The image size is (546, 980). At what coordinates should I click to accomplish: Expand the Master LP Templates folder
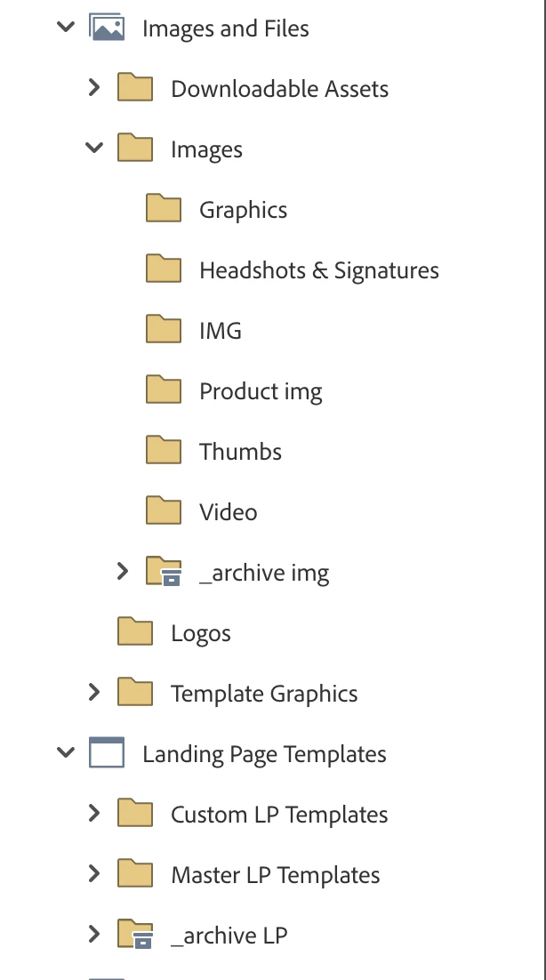(94, 873)
